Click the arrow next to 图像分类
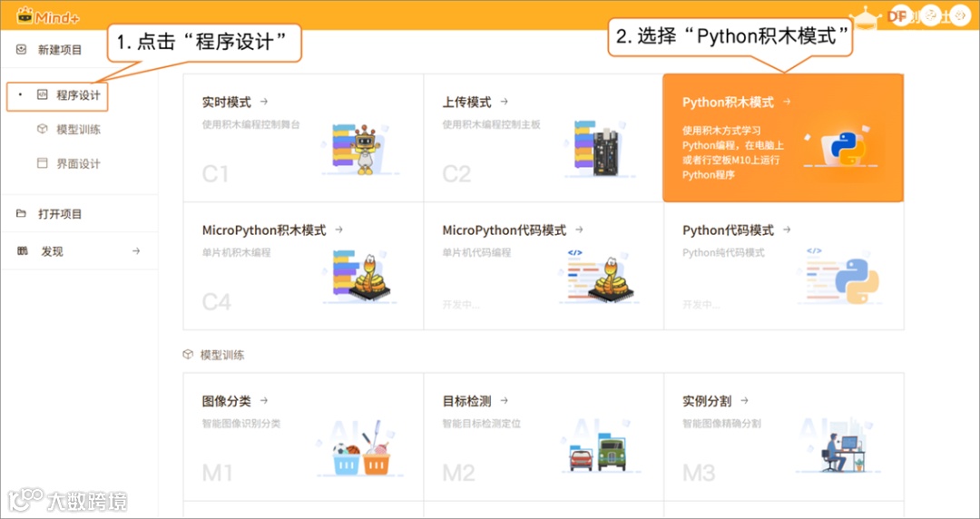Screen dimensions: 980x519 (x=264, y=400)
